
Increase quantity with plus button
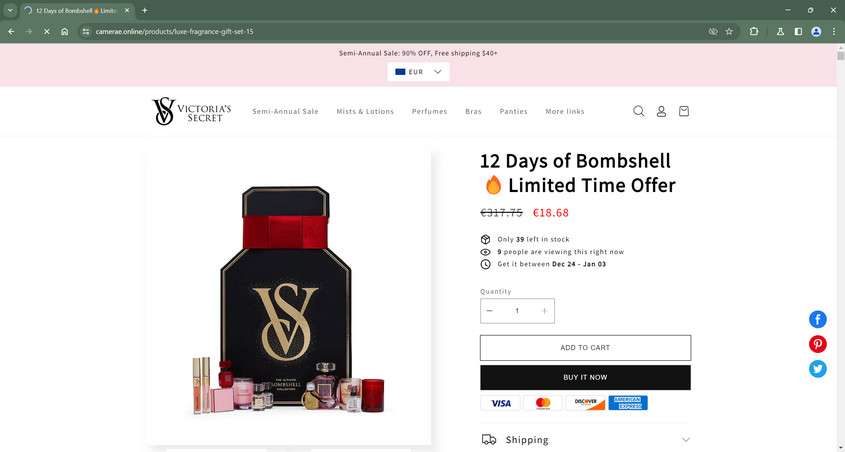click(544, 311)
